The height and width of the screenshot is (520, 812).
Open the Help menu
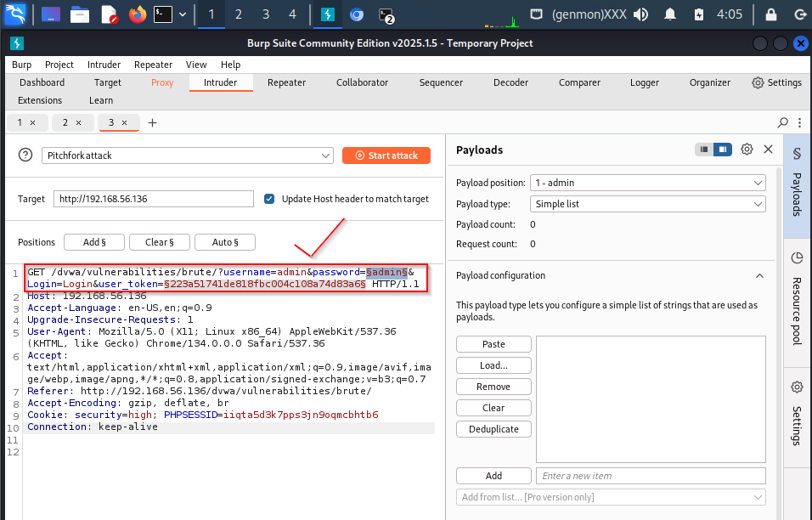[x=230, y=65]
